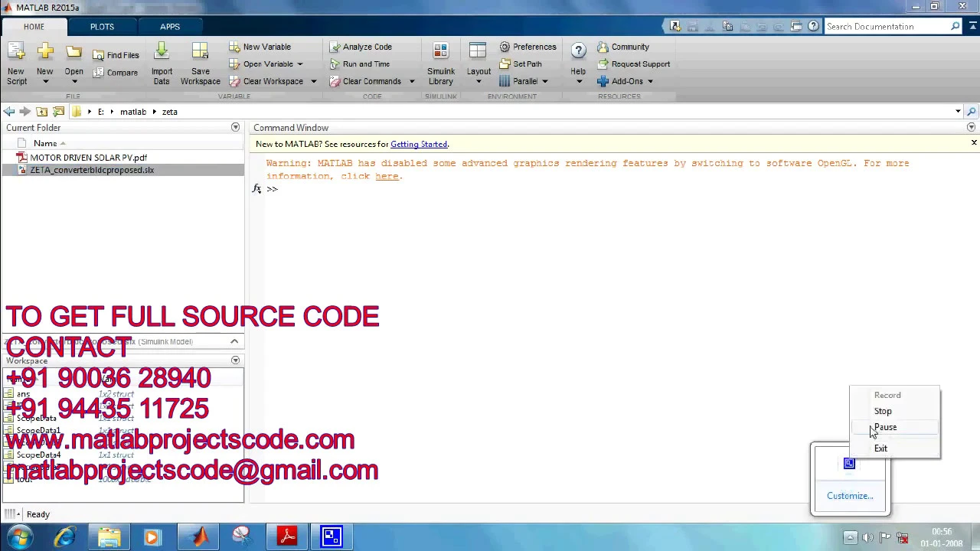Open the Add-Ons dropdown
The image size is (980, 551).
(650, 82)
